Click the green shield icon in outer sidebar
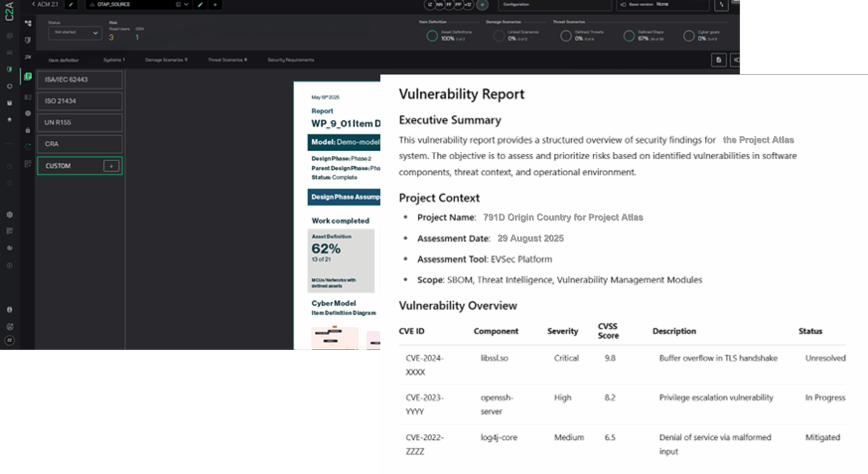 click(9, 69)
